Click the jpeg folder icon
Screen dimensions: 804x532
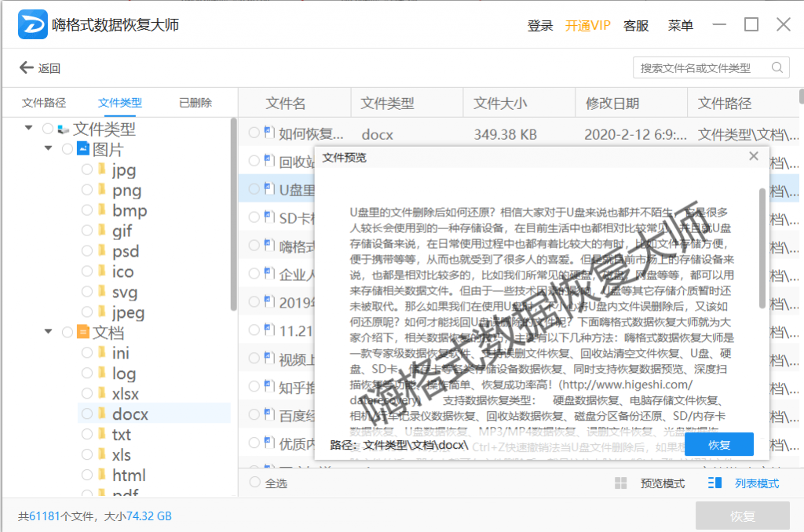pyautogui.click(x=102, y=312)
